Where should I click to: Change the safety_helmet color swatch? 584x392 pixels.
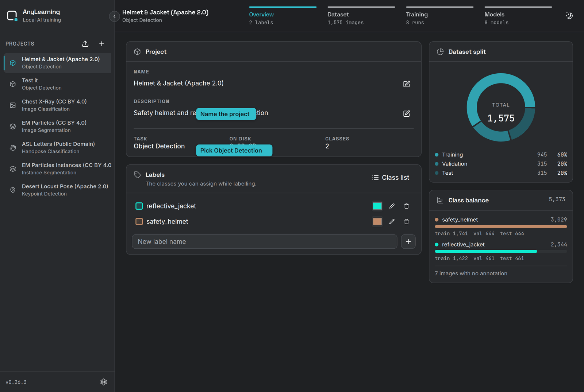tap(377, 221)
